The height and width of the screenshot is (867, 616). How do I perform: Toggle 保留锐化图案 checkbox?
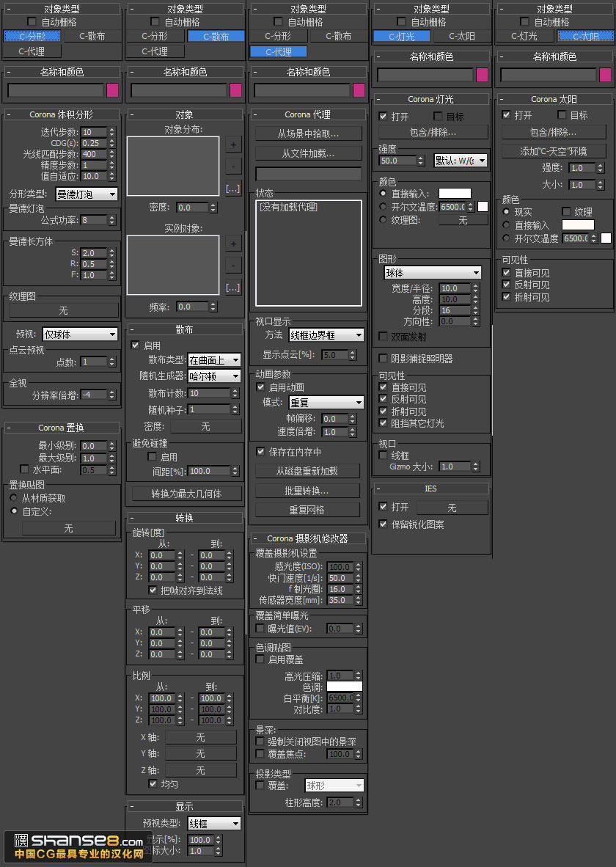tap(383, 524)
